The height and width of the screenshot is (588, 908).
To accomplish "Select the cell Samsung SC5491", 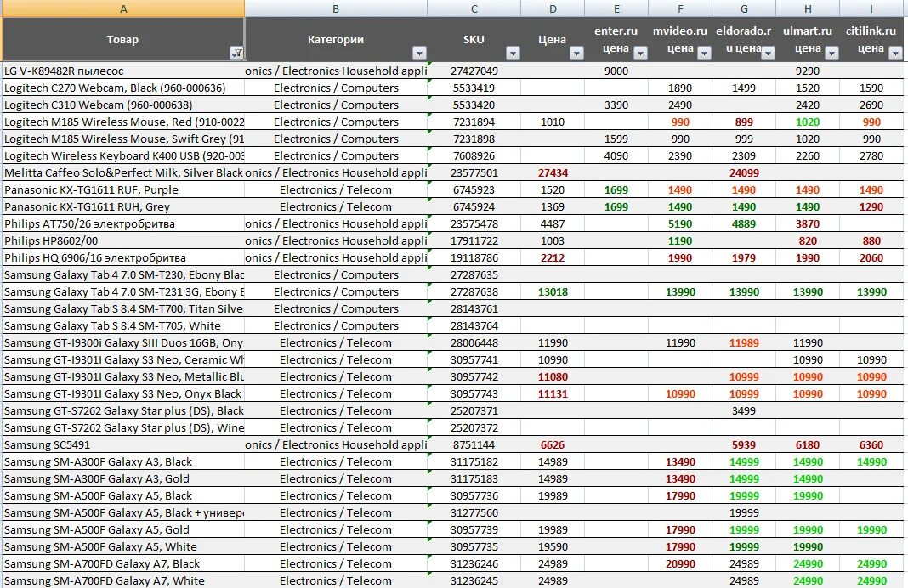I will pyautogui.click(x=123, y=445).
